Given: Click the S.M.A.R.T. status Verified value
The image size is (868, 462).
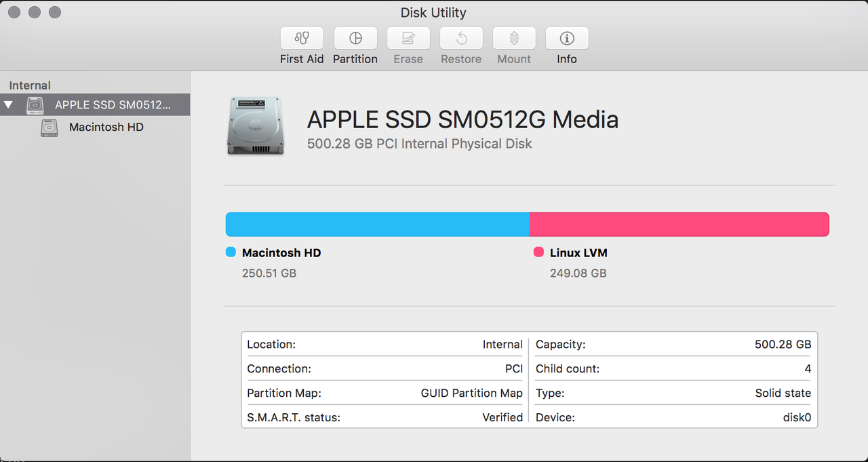Looking at the screenshot, I should click(x=502, y=418).
